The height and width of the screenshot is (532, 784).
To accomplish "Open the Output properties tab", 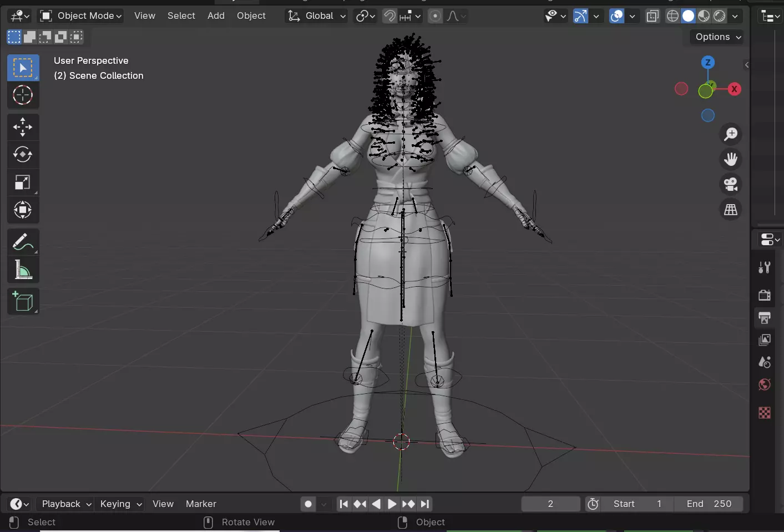I will (x=765, y=317).
